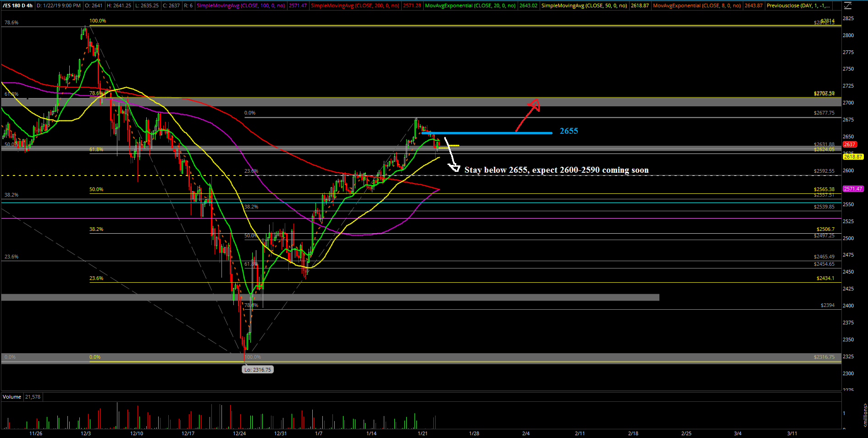This screenshot has height=438, width=868.
Task: Open the SimpleMovingAvg (CLOSE, 100) study label
Action: (x=241, y=5)
